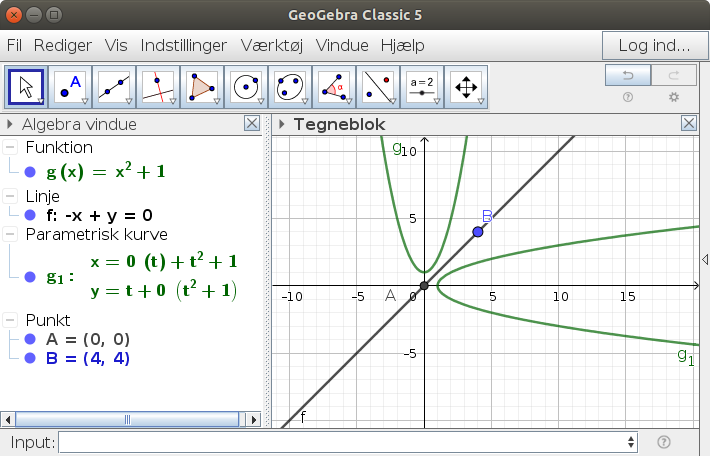Image resolution: width=710 pixels, height=456 pixels.
Task: Collapse the Punkt category
Action: tap(10, 320)
